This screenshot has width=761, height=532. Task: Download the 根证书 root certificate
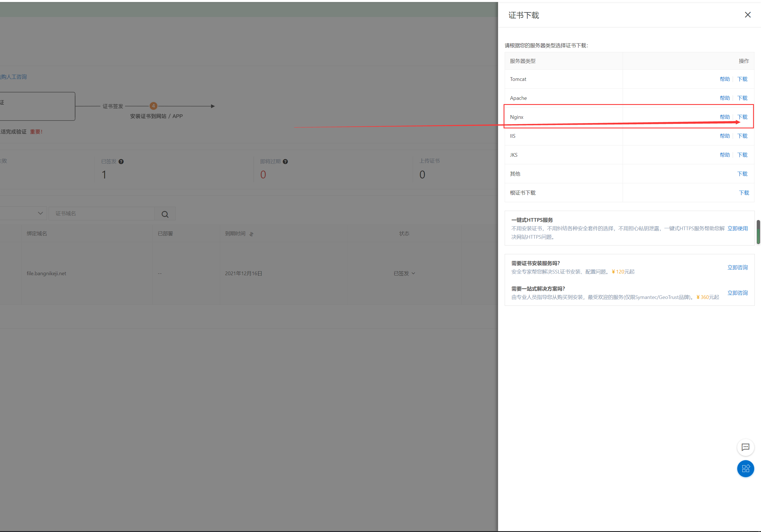[x=744, y=193]
